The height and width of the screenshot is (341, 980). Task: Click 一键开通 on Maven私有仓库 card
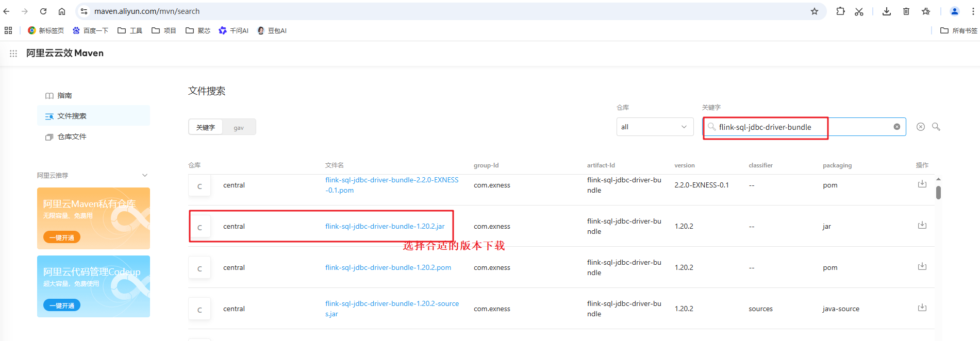(x=62, y=237)
